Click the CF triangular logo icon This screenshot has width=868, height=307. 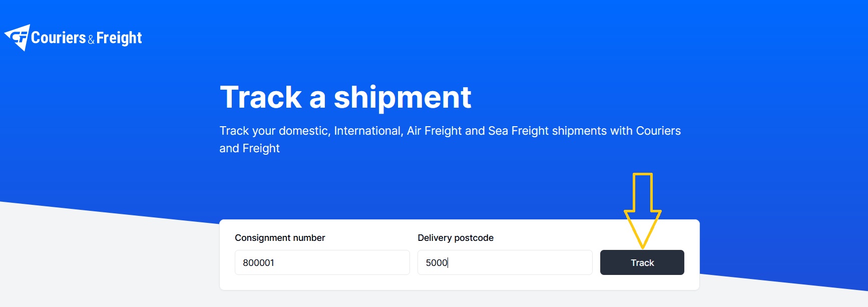18,38
